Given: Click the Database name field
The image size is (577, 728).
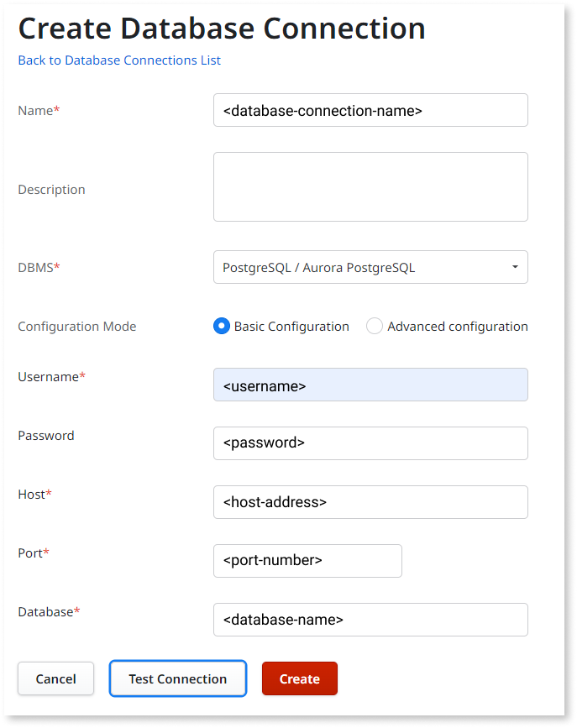Looking at the screenshot, I should pos(370,619).
